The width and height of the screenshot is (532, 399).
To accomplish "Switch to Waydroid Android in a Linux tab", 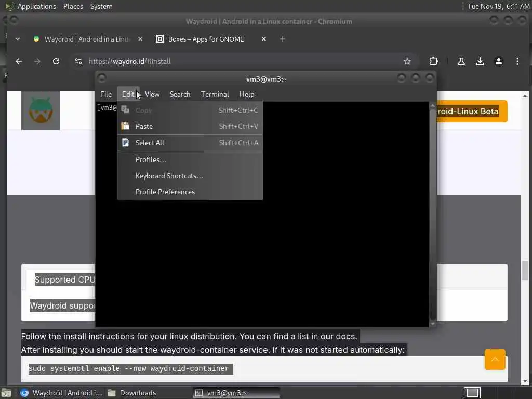I will coord(88,39).
